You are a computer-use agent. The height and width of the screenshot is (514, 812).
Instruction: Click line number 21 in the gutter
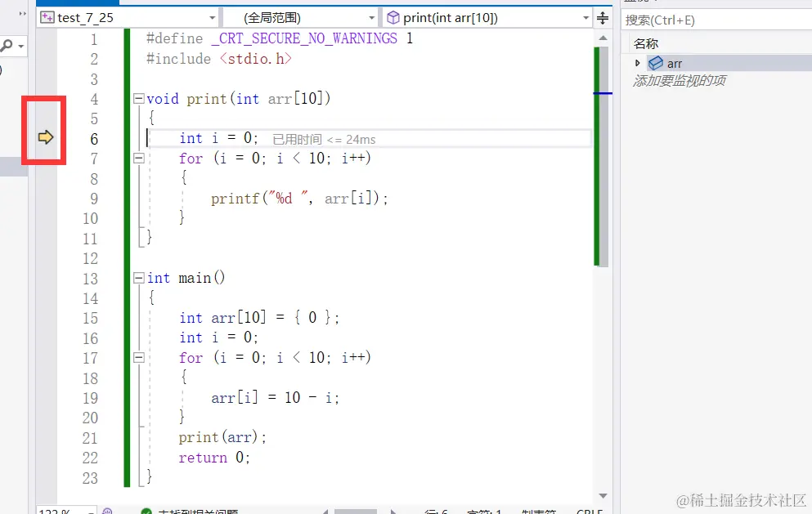90,438
